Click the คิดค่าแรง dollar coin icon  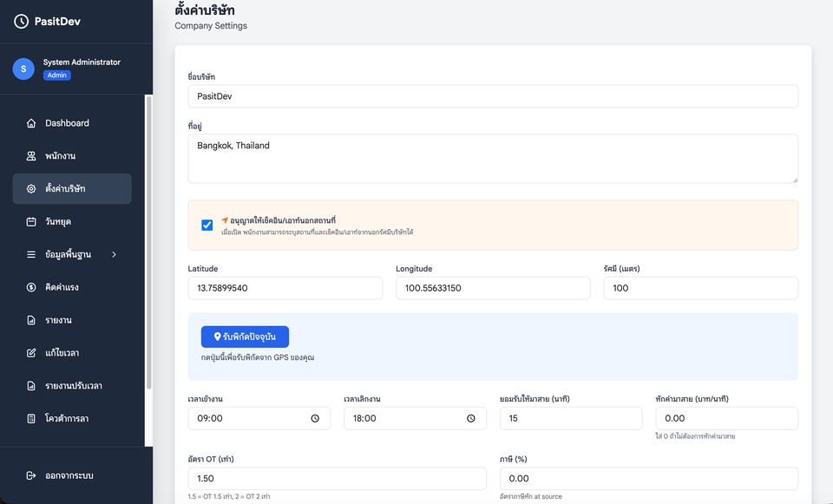(31, 287)
